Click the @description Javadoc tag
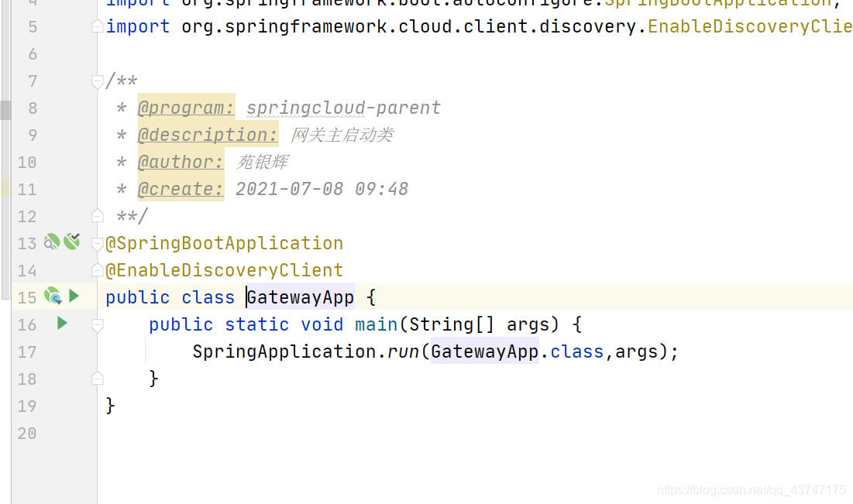Screen dimensions: 853x504 208,135
